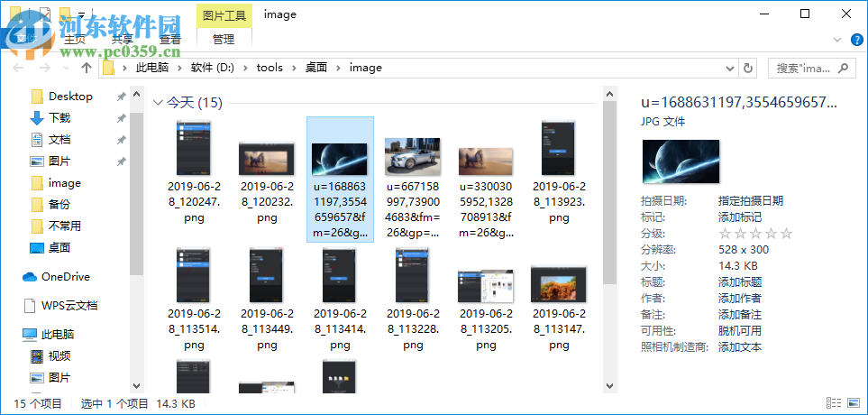Image resolution: width=868 pixels, height=415 pixels.
Task: Click 添加备注 in details pane
Action: click(x=740, y=315)
